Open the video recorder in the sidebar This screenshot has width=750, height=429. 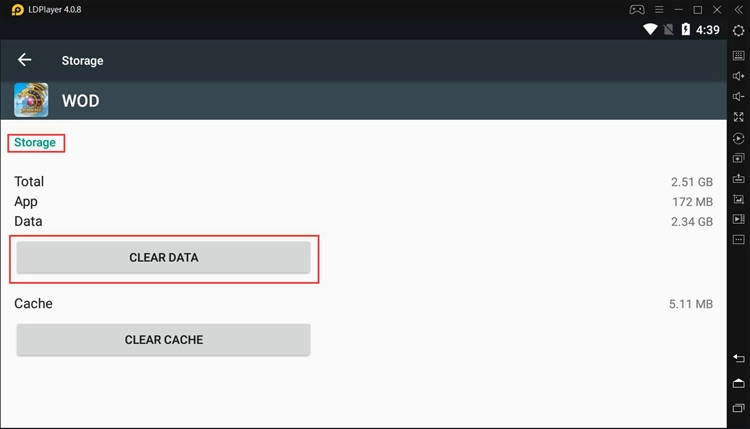tap(738, 219)
